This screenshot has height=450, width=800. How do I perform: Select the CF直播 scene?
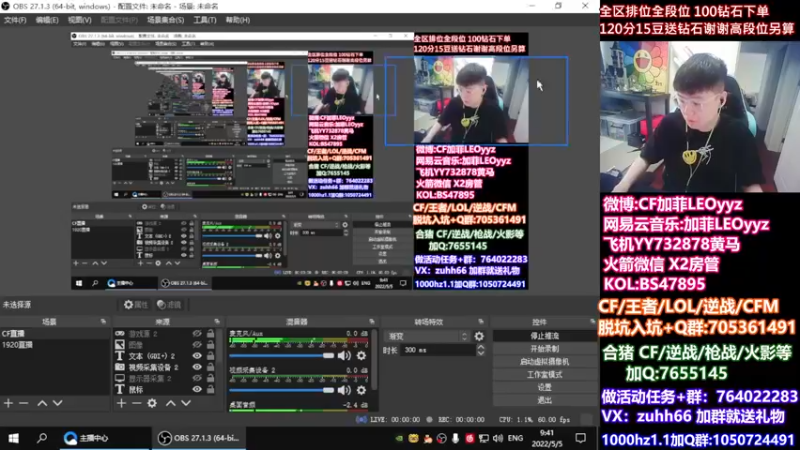coord(55,334)
